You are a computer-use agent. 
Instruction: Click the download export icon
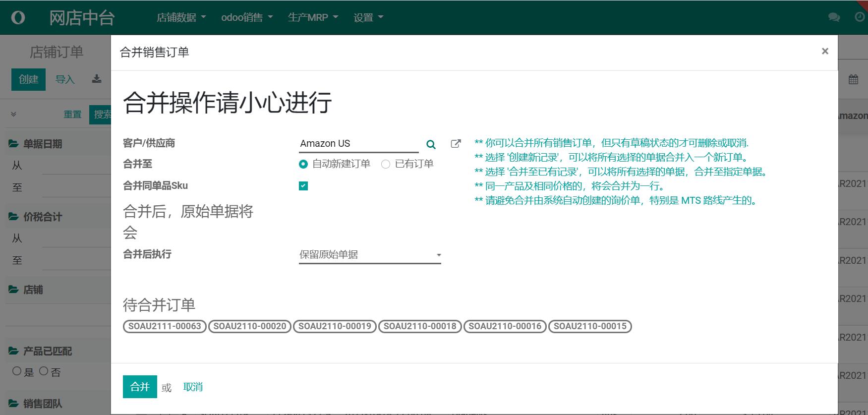pos(97,79)
